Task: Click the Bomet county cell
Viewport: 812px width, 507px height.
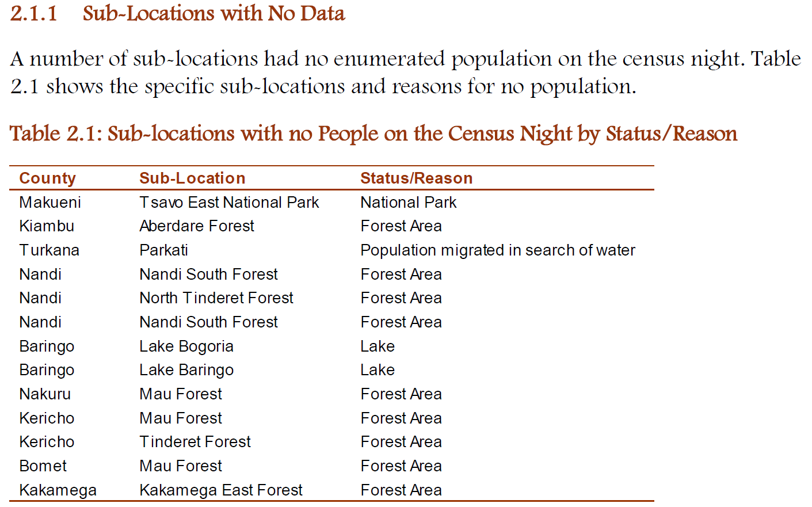Action: (43, 466)
